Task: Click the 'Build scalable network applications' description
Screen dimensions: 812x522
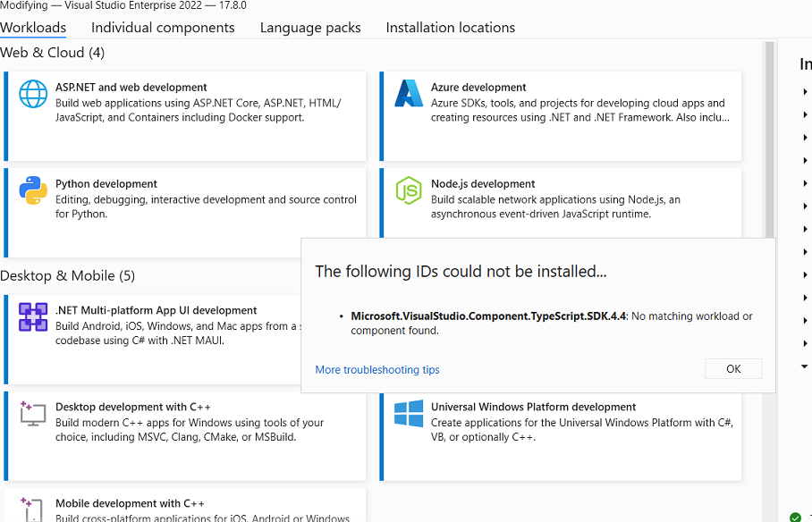Action: click(555, 206)
